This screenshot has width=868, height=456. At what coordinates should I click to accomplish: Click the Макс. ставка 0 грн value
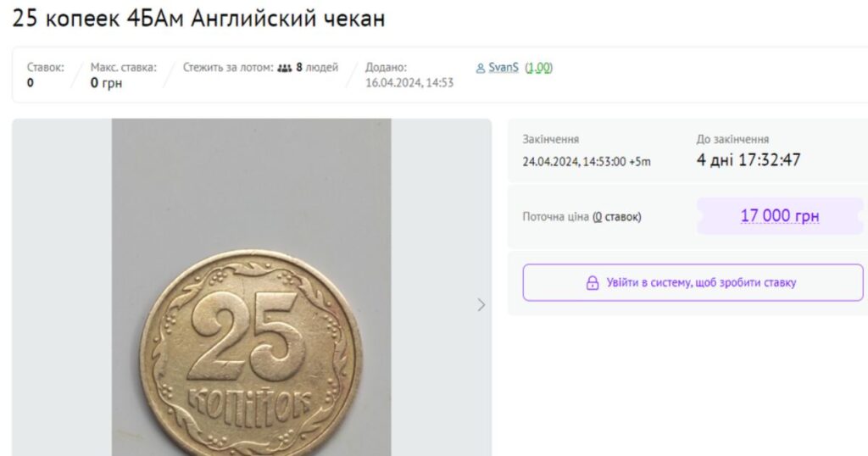[106, 83]
